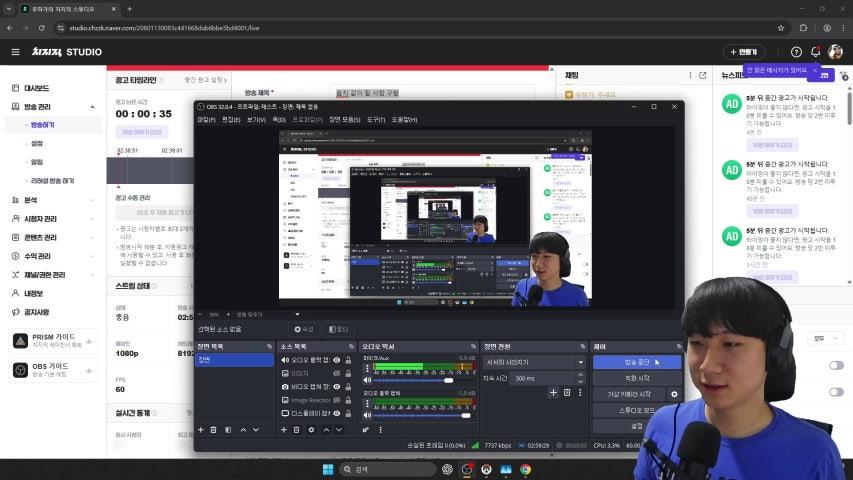Screen dimensions: 853x480
Task: Add a new source in OBS 소스 목록
Action: [283, 430]
